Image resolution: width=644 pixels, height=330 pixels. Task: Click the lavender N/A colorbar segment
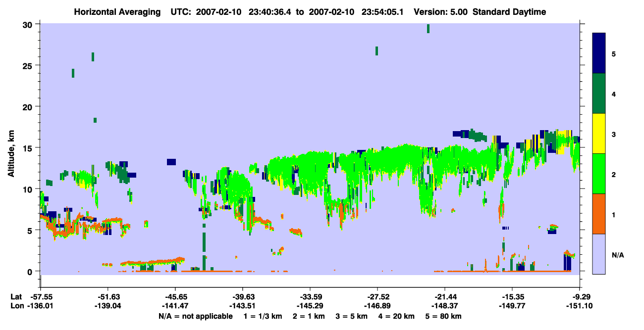(599, 254)
